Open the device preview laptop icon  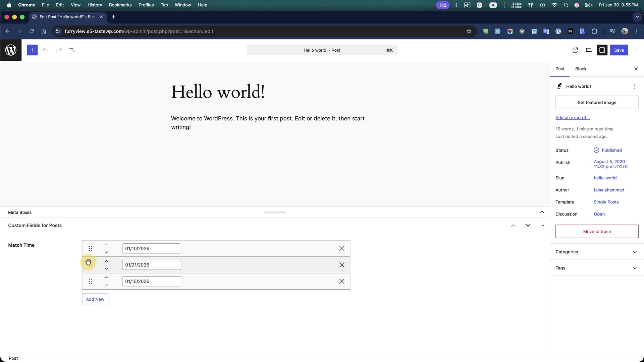click(589, 50)
